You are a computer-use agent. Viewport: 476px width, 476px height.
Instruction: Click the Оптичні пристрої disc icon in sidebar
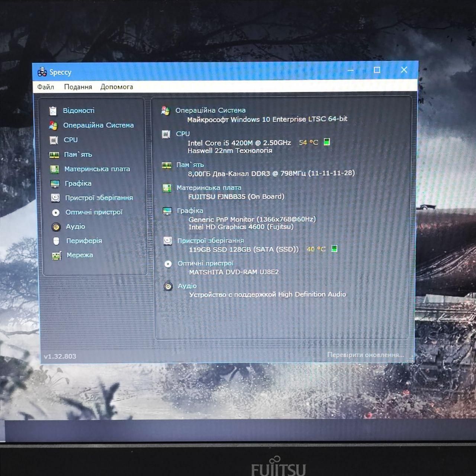point(56,212)
